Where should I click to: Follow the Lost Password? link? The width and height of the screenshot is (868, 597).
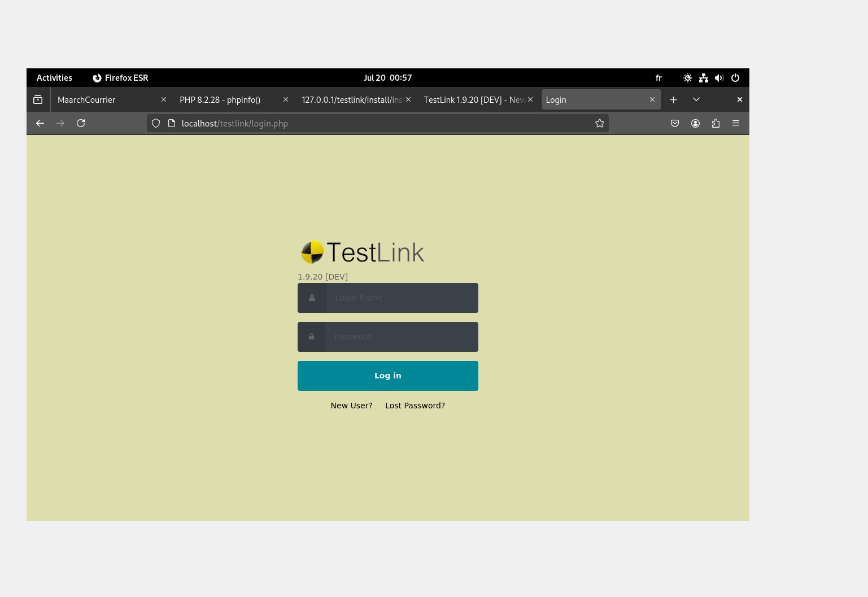coord(415,406)
